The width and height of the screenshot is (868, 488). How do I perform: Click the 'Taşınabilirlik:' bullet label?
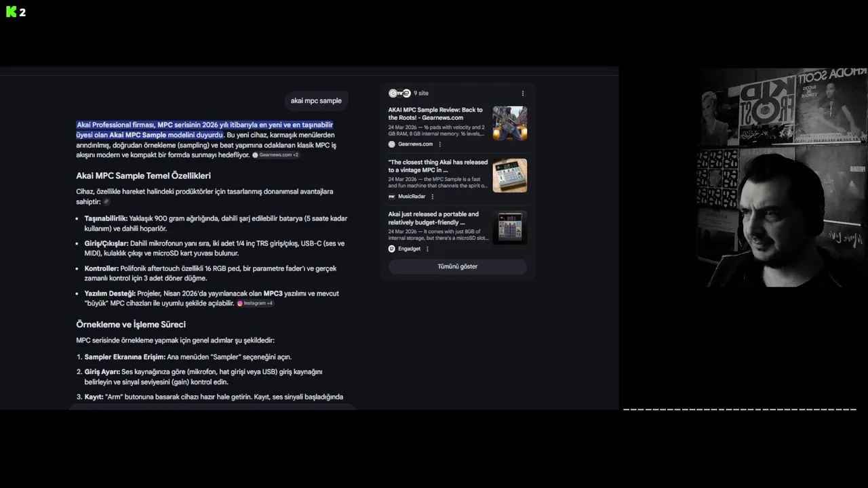point(106,218)
